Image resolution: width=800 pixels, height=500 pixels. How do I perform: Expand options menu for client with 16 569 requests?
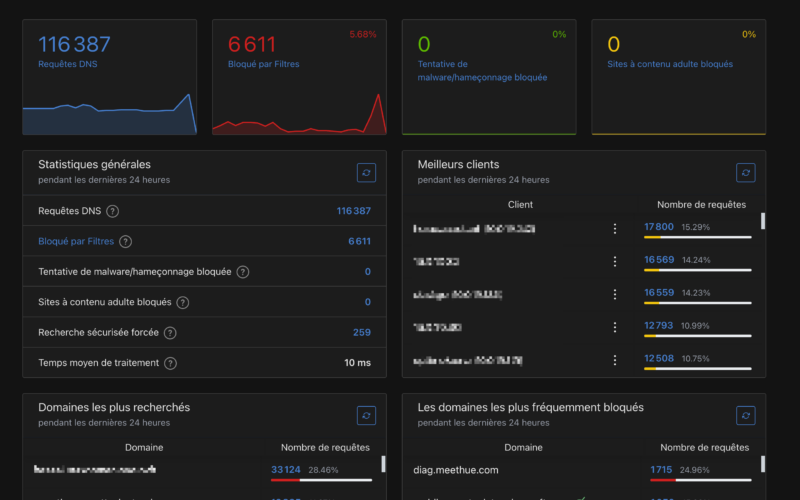[x=615, y=262]
